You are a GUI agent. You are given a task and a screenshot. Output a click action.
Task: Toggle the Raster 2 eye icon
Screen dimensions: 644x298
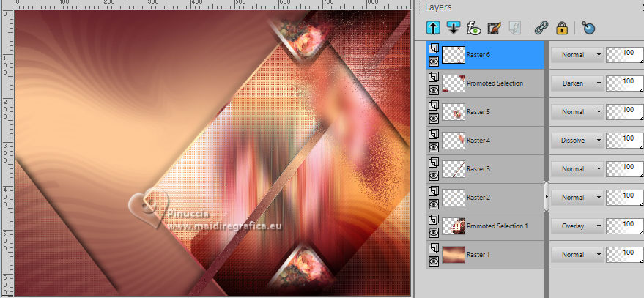click(x=434, y=204)
